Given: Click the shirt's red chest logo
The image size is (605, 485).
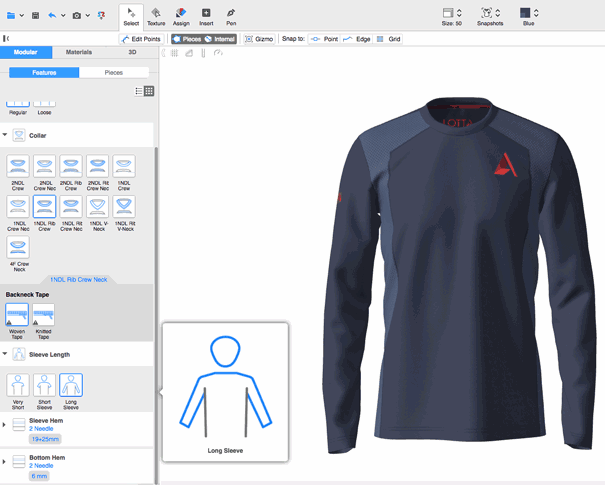Looking at the screenshot, I should tap(505, 165).
